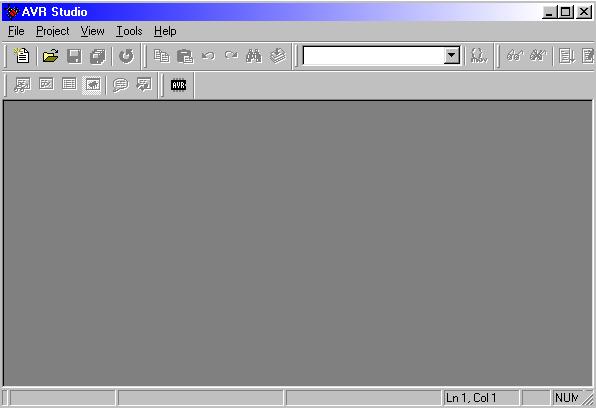Click the speech bubble message window icon
The height and width of the screenshot is (408, 596).
coord(120,85)
